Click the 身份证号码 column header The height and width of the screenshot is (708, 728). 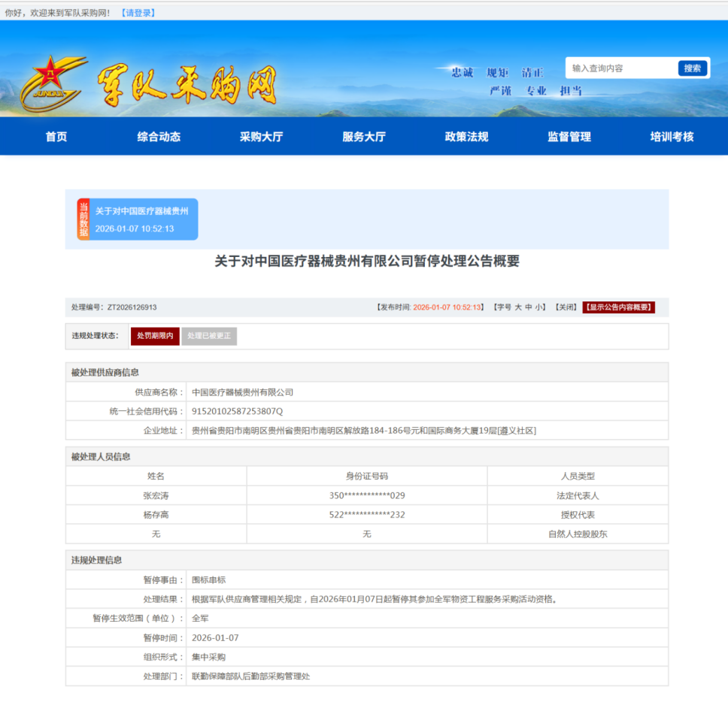click(x=367, y=476)
